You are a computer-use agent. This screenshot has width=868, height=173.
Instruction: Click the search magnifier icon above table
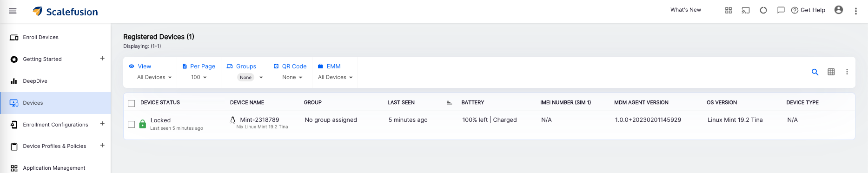coord(815,72)
